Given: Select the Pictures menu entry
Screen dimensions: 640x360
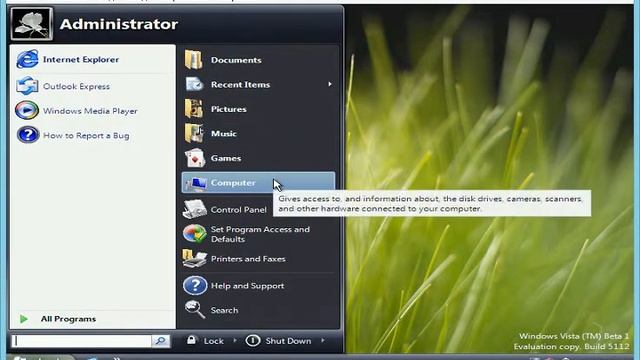Looking at the screenshot, I should pyautogui.click(x=258, y=109).
